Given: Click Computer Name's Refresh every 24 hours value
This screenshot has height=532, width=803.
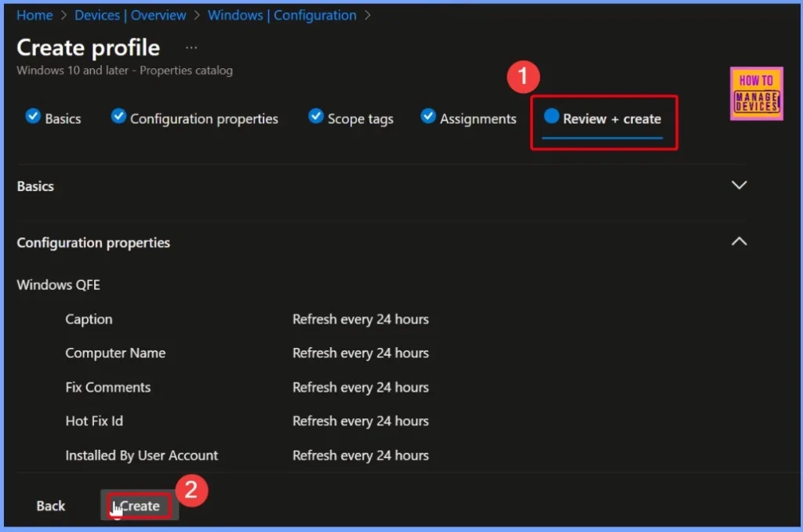Looking at the screenshot, I should [x=361, y=353].
